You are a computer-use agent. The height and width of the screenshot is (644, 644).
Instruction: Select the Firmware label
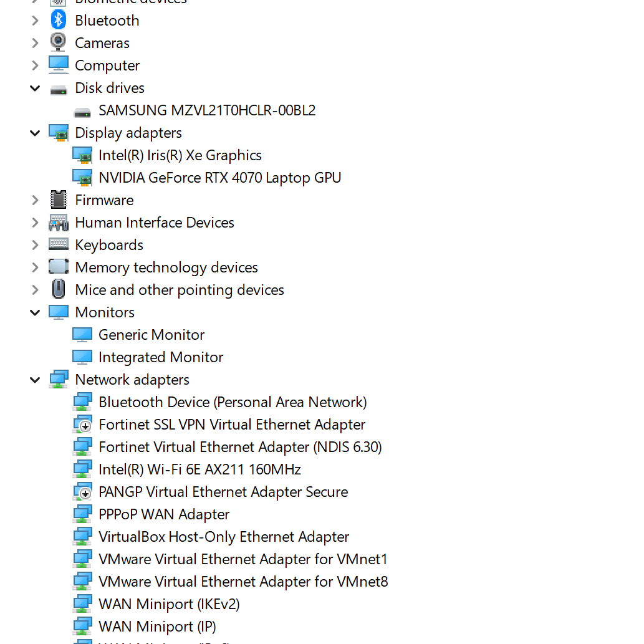104,200
